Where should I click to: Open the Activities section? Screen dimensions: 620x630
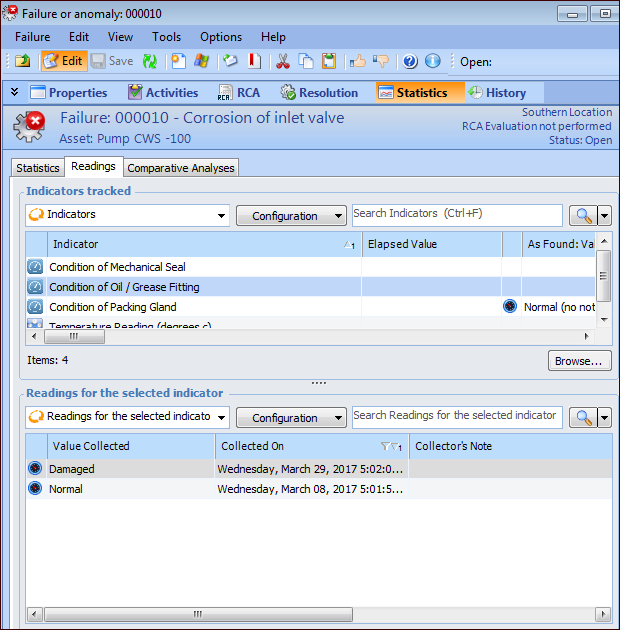pos(163,92)
